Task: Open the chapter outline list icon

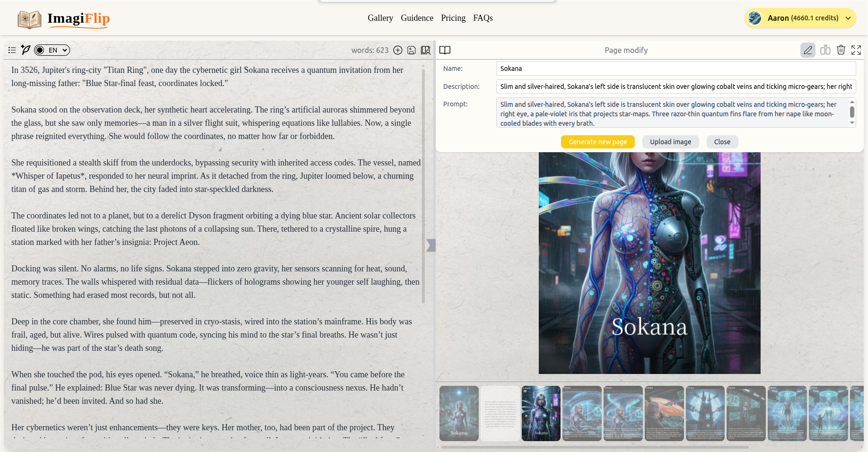Action: [12, 50]
